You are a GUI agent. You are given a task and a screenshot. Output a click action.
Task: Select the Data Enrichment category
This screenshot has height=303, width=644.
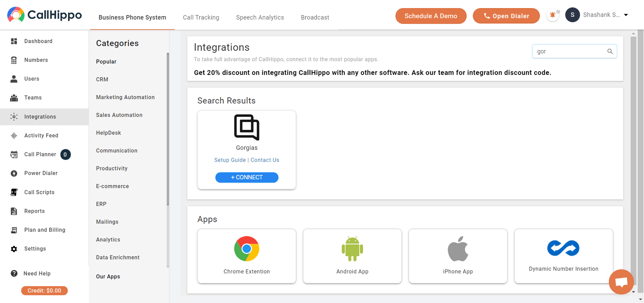click(x=118, y=257)
